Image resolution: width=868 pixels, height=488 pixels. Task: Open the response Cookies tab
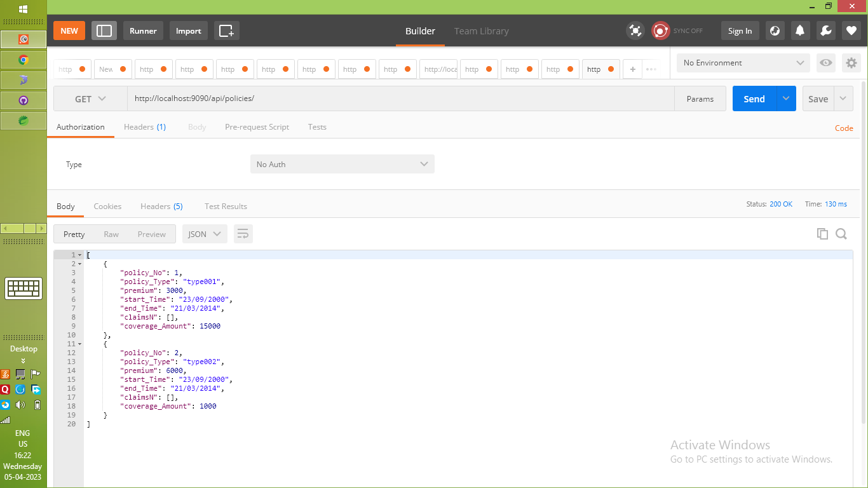coord(107,207)
